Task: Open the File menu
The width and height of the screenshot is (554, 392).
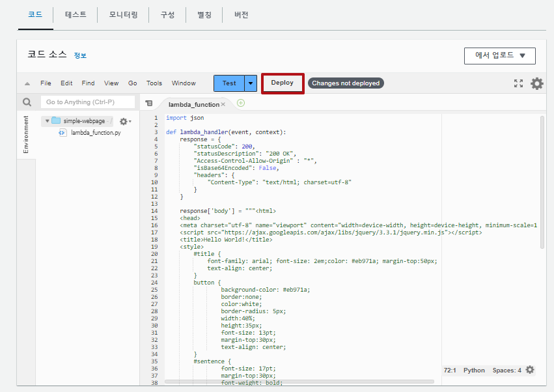Action: click(x=46, y=83)
